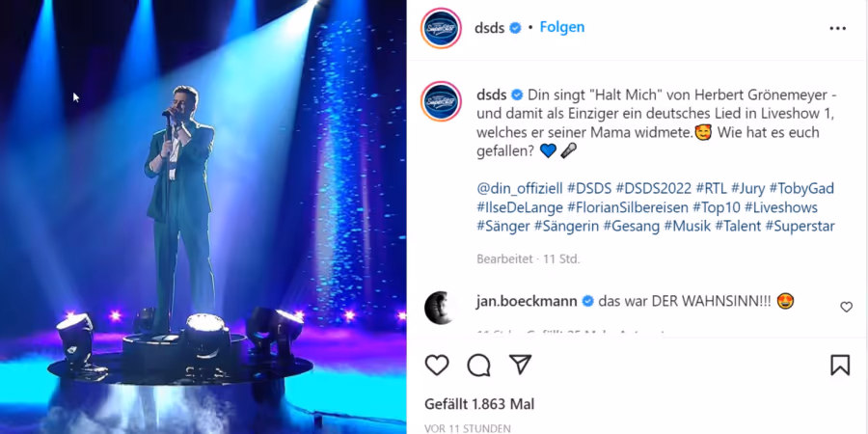Viewport: 868px width, 434px height.
Task: Open dsds avatar next to caption
Action: tap(441, 102)
